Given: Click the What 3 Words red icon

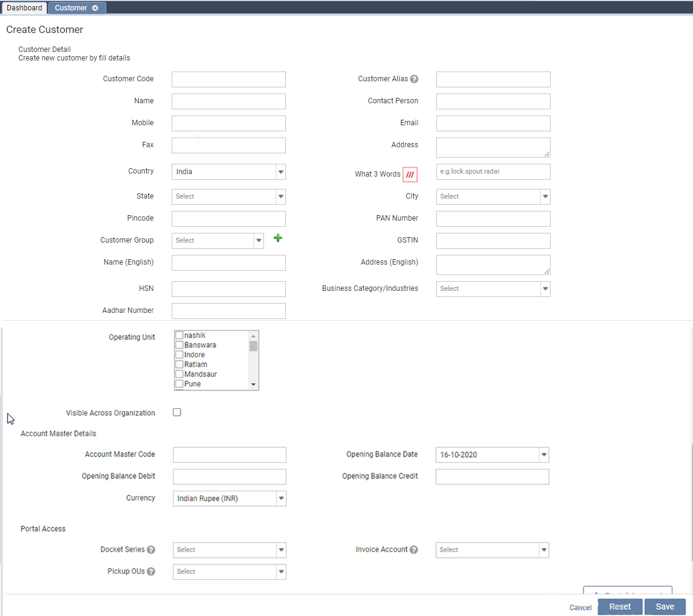Looking at the screenshot, I should [410, 175].
